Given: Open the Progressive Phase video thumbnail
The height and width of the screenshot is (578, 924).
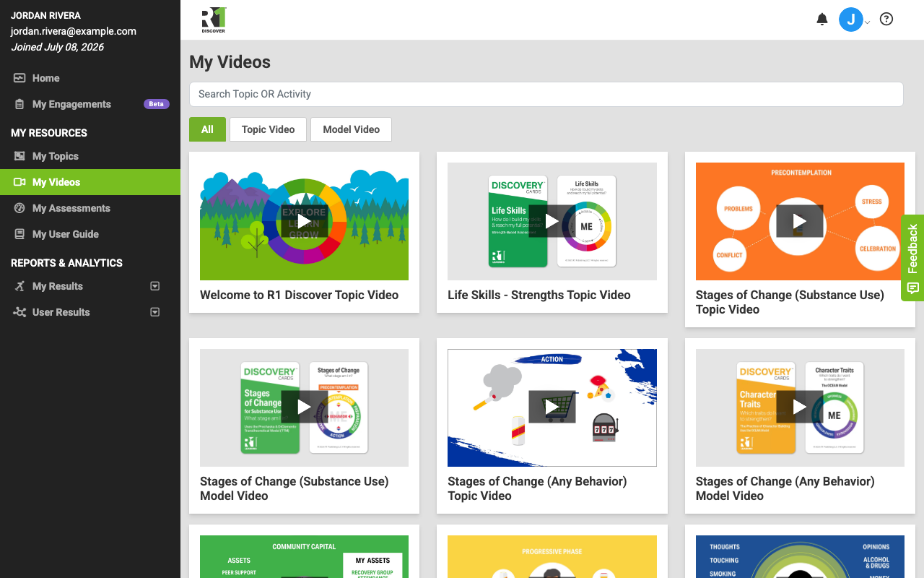Looking at the screenshot, I should tap(552, 556).
